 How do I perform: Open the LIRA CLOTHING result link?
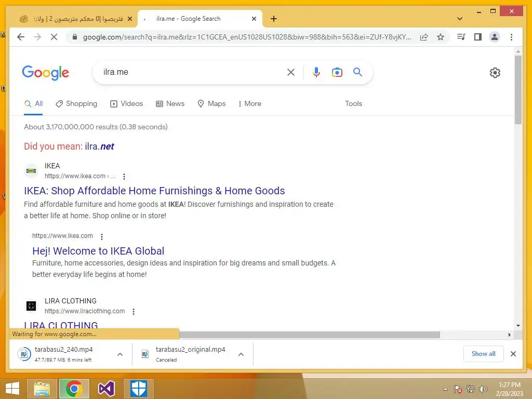61,325
